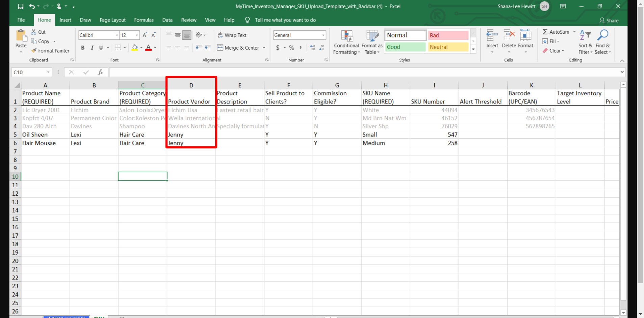Copy the selected cells
This screenshot has width=644, height=318.
click(41, 41)
